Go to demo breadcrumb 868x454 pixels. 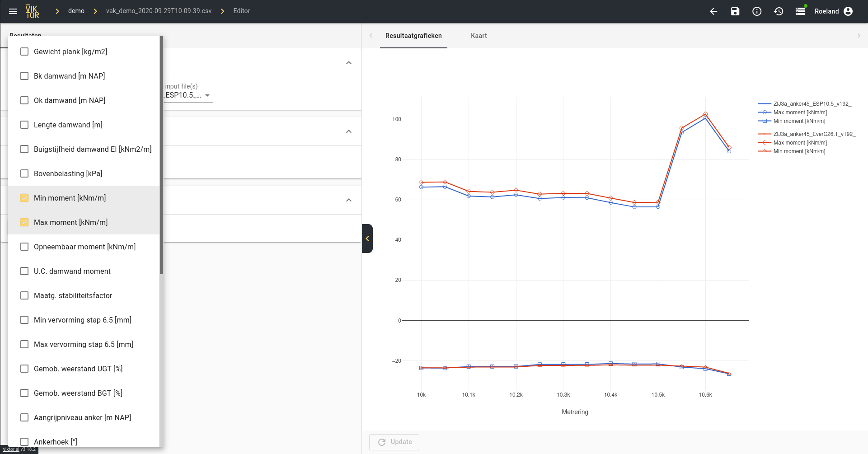pos(76,11)
